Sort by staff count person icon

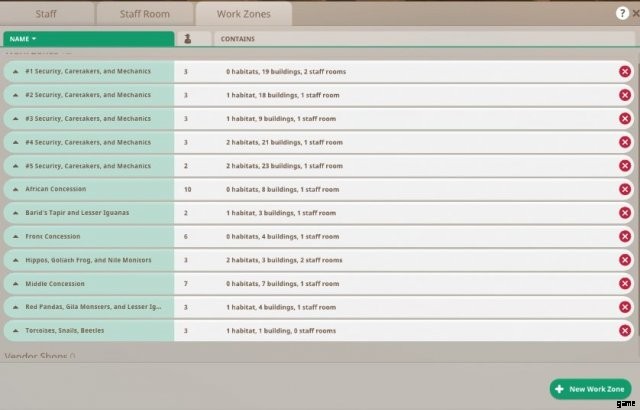[x=189, y=39]
